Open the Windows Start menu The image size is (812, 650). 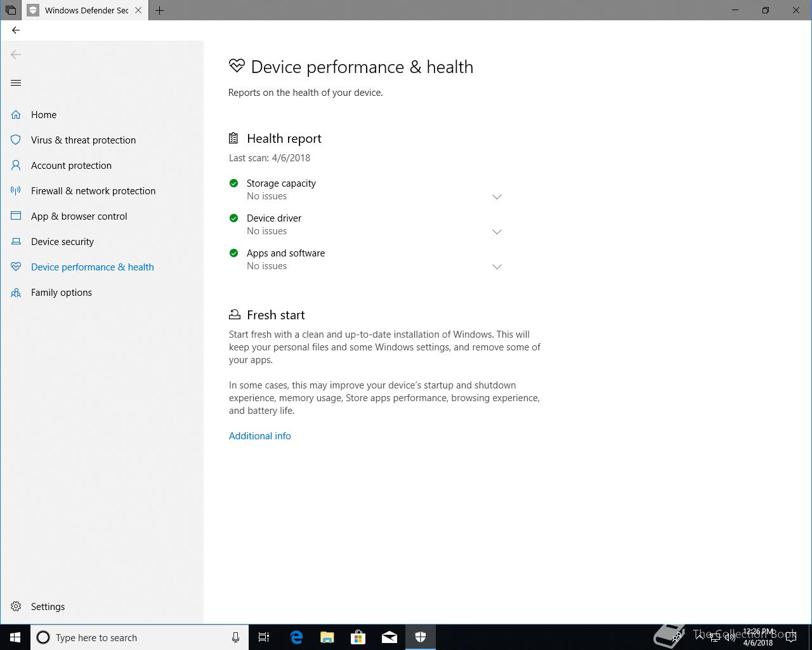(15, 637)
